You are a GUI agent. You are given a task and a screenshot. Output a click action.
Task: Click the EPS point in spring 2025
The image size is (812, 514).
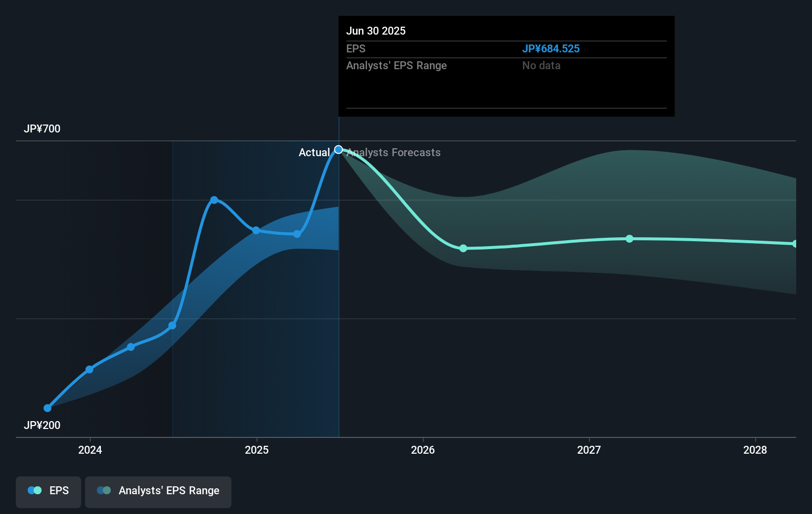297,234
